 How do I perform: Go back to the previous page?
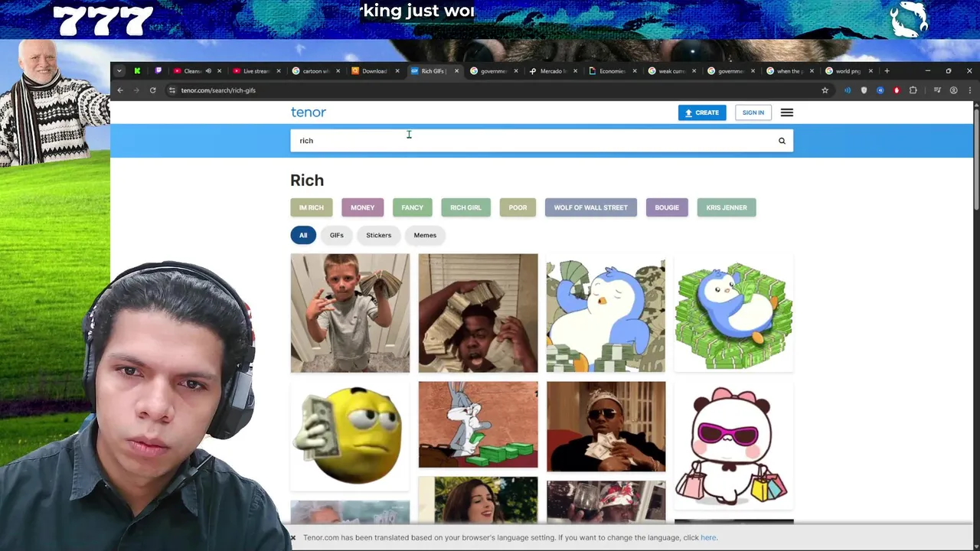pyautogui.click(x=120, y=90)
